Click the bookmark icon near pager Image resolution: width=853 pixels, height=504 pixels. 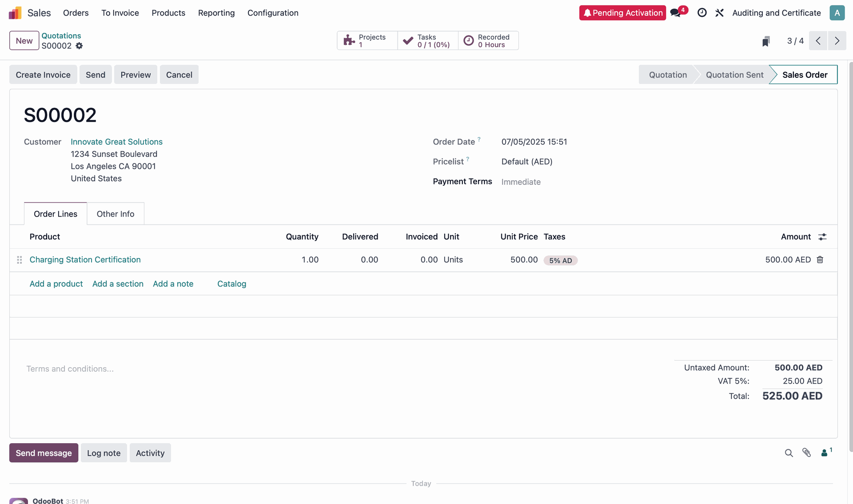tap(766, 41)
